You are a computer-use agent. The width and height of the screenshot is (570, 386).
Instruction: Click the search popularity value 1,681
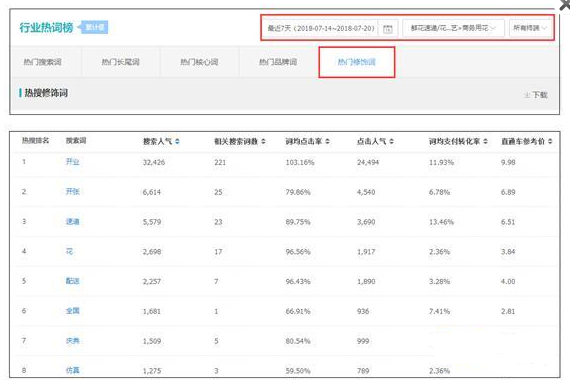point(152,311)
